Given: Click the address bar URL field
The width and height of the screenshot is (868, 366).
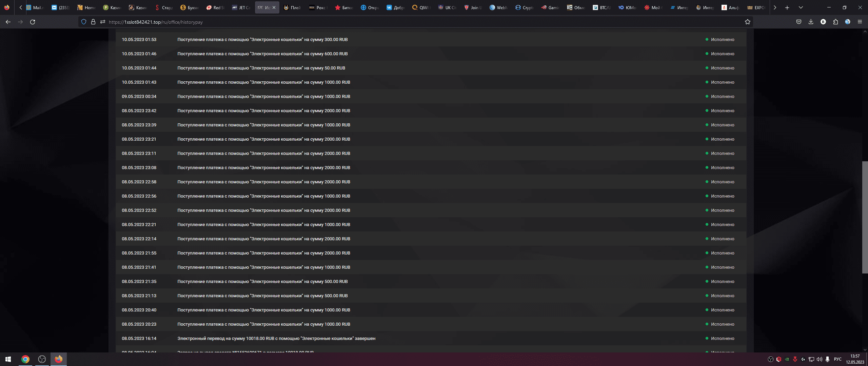Looking at the screenshot, I should coord(407,22).
